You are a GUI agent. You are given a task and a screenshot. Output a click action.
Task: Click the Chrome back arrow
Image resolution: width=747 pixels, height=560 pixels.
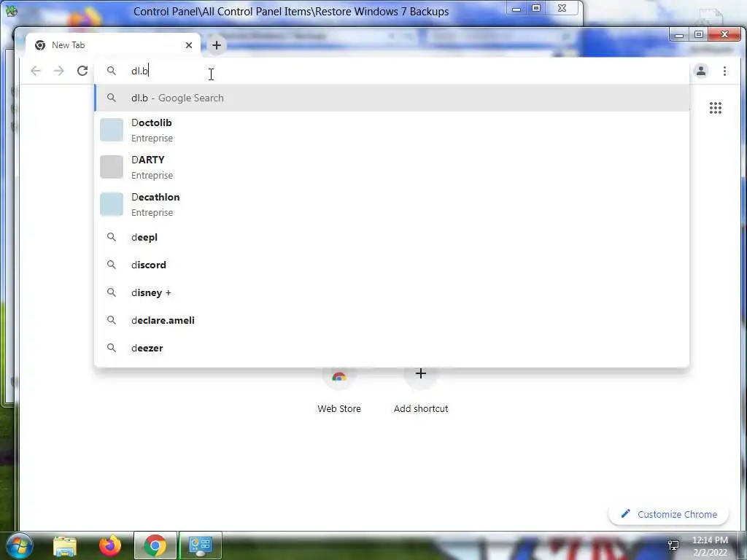[36, 71]
